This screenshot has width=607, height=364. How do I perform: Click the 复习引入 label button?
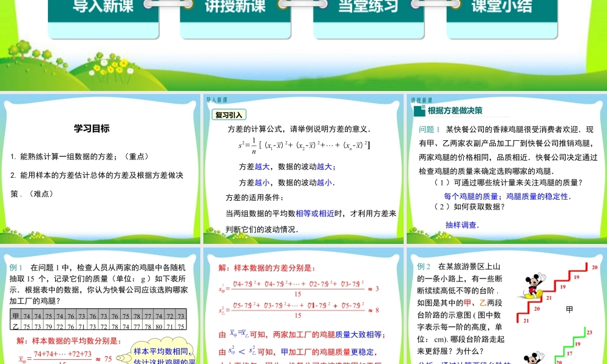coord(229,115)
